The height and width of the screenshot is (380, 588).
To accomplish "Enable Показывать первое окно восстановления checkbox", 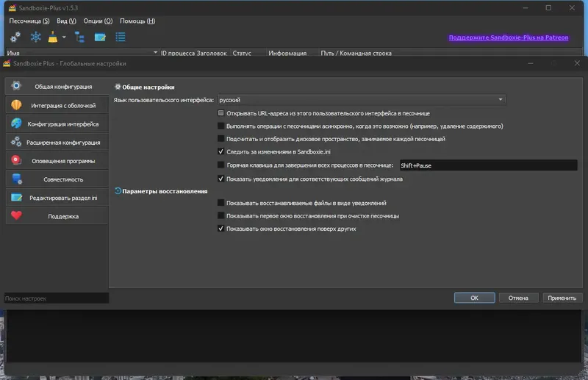I will 221,215.
